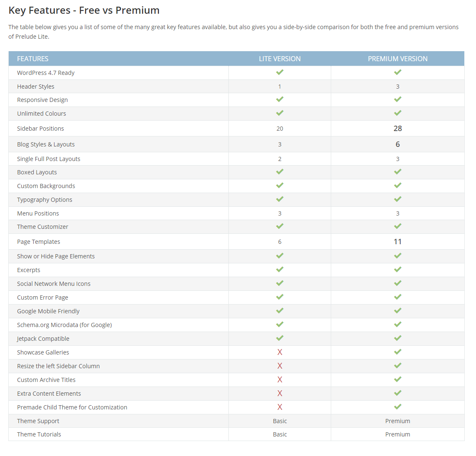Click Premium checkmark for Theme Customizer
Viewport: 476px width, 456px height.
click(398, 226)
